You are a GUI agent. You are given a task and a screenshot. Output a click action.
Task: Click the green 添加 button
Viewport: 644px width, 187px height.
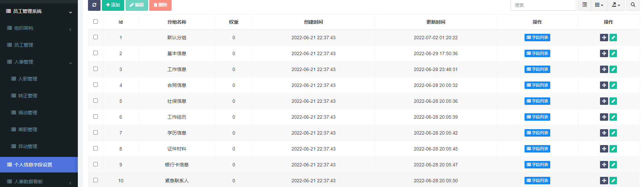coord(113,5)
